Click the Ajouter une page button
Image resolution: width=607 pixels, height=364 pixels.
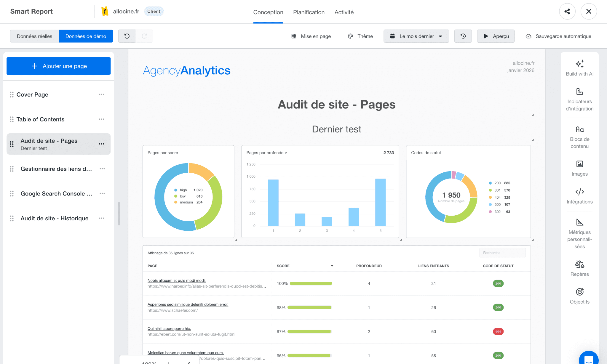(x=58, y=66)
